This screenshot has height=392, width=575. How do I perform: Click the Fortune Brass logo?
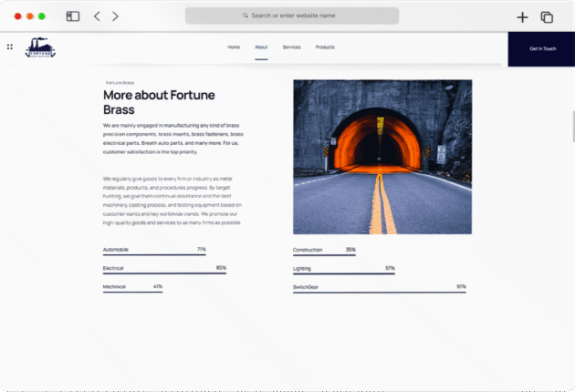tap(40, 47)
